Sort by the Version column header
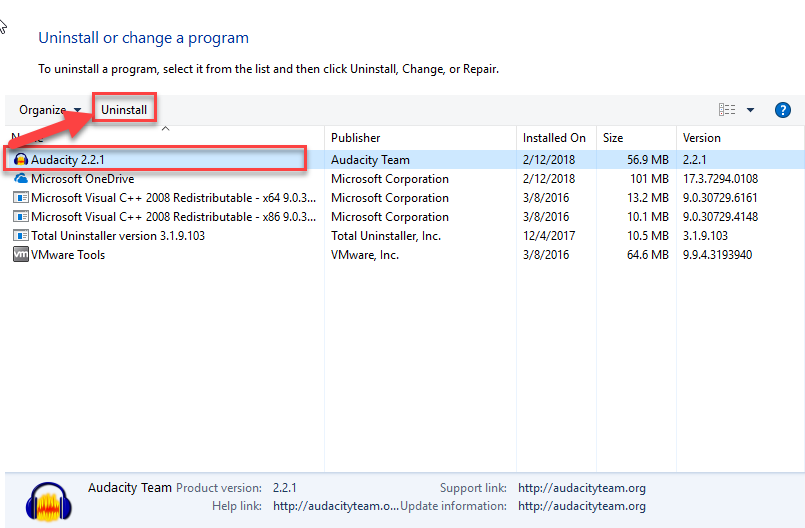 [701, 138]
